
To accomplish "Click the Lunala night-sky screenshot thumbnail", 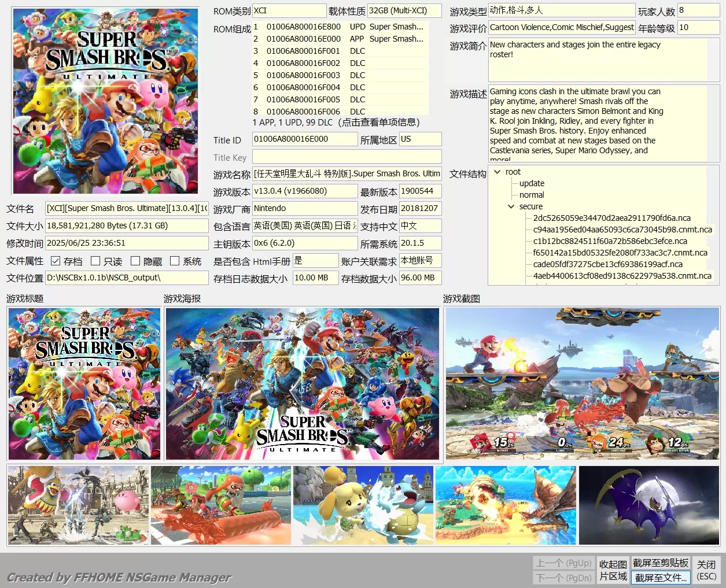I will pyautogui.click(x=648, y=505).
